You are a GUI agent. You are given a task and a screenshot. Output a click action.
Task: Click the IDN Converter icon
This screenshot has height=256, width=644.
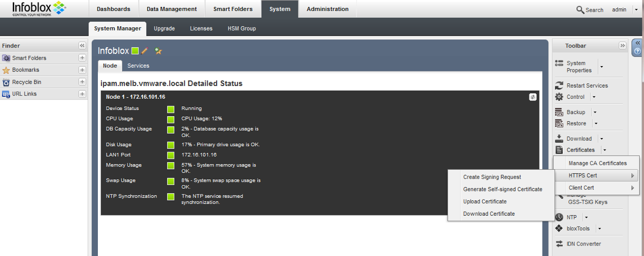(x=559, y=244)
